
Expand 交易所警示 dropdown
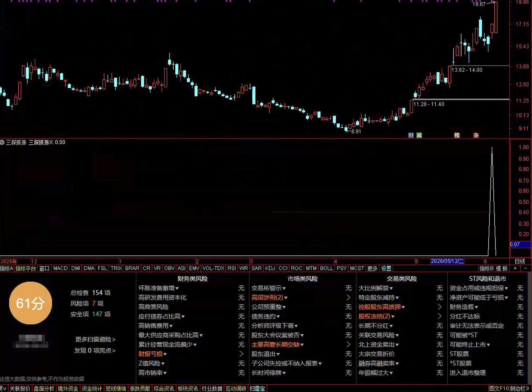point(284,288)
